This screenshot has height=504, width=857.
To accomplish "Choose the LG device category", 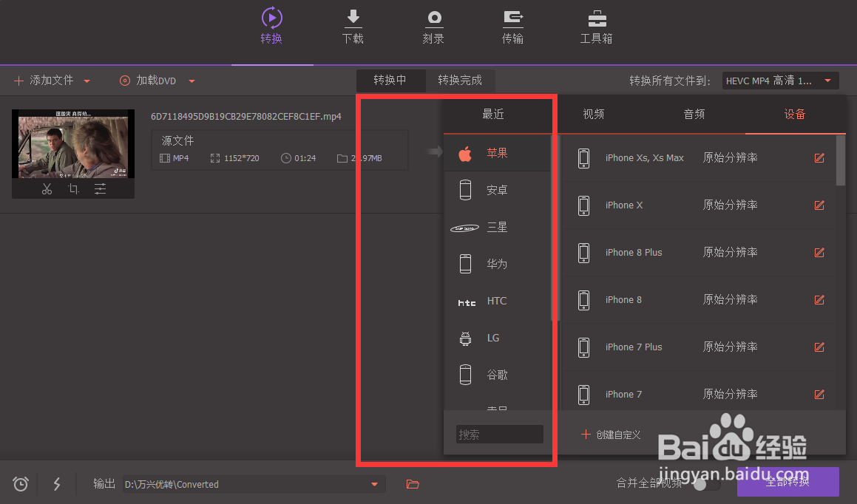I will pyautogui.click(x=497, y=338).
